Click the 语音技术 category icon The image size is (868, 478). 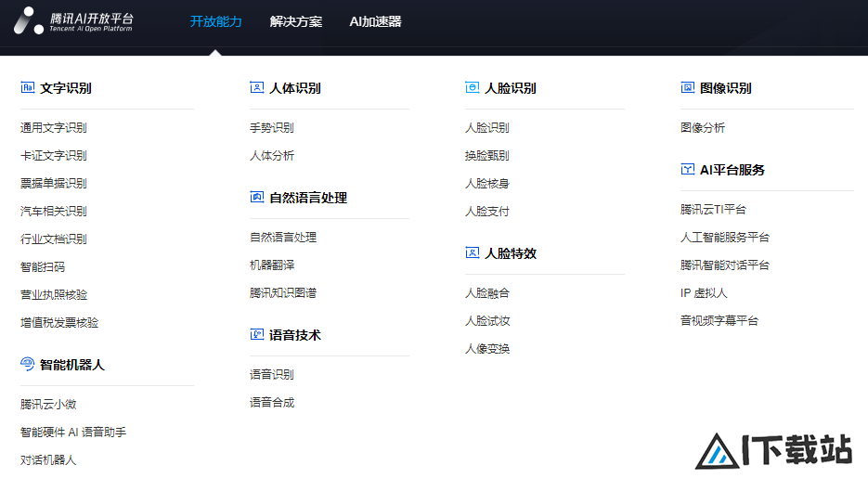[257, 334]
